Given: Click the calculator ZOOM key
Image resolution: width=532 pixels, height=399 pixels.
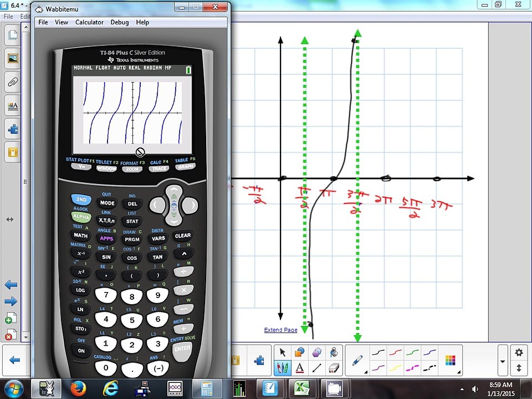Looking at the screenshot, I should click(132, 169).
